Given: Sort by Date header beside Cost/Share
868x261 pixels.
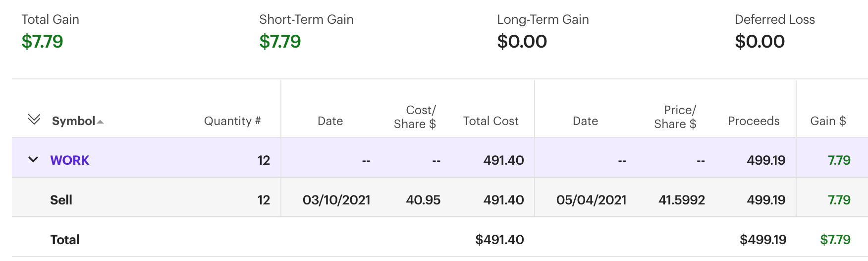Looking at the screenshot, I should [330, 121].
